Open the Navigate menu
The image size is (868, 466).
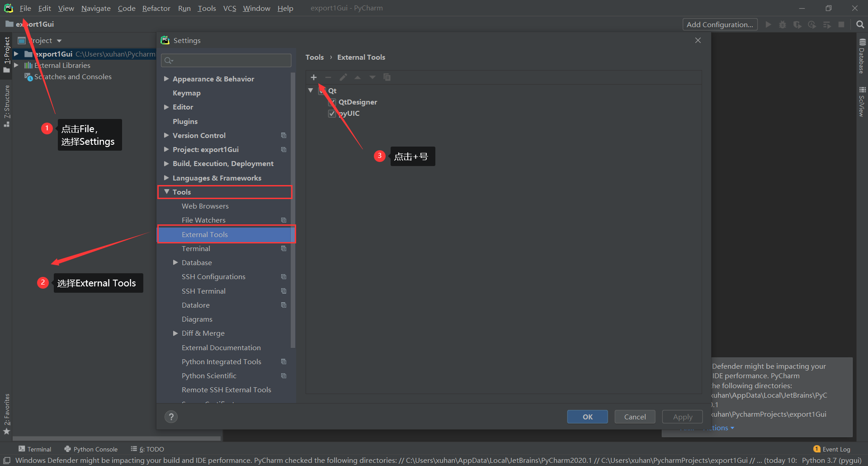[96, 8]
